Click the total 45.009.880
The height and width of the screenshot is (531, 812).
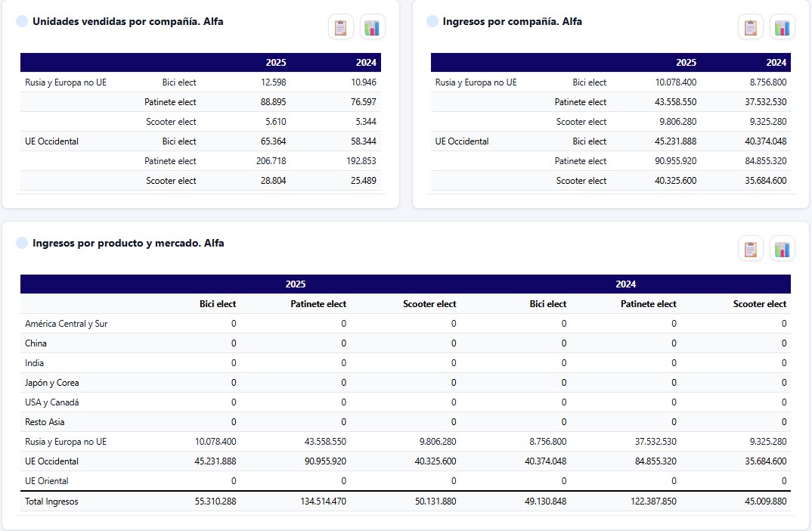pyautogui.click(x=766, y=501)
